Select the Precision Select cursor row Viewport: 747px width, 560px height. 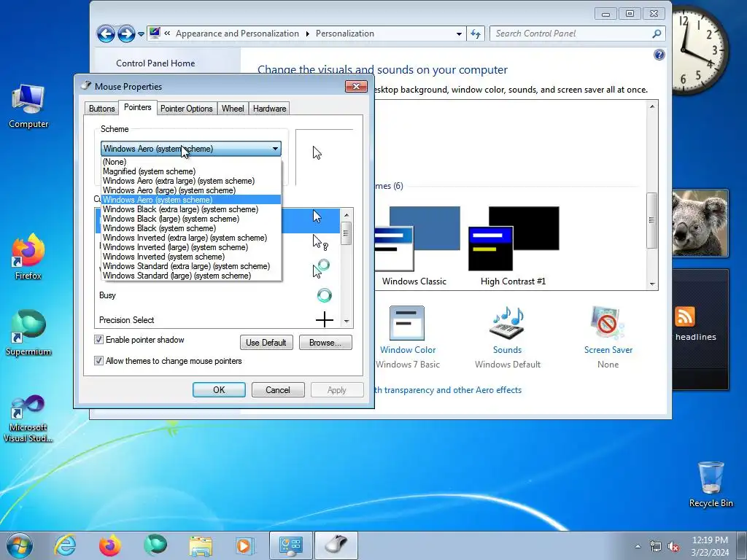point(217,319)
